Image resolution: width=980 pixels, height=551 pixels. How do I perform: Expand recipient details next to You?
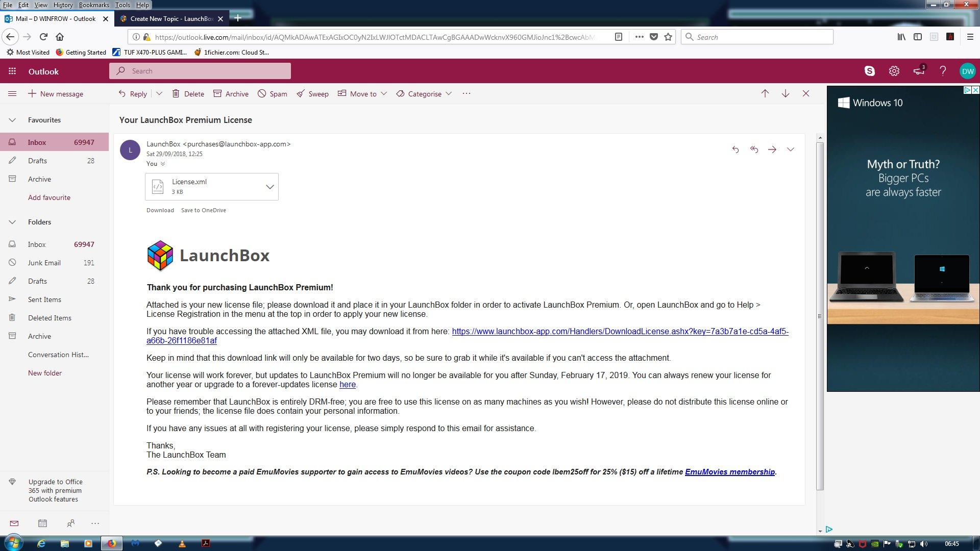[x=163, y=164]
